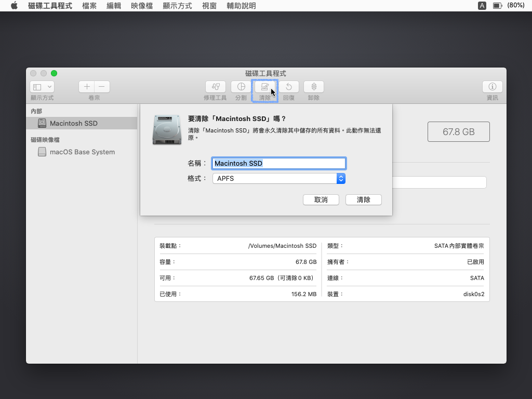
Task: Click the 修理工具 first aid icon
Action: (x=216, y=87)
